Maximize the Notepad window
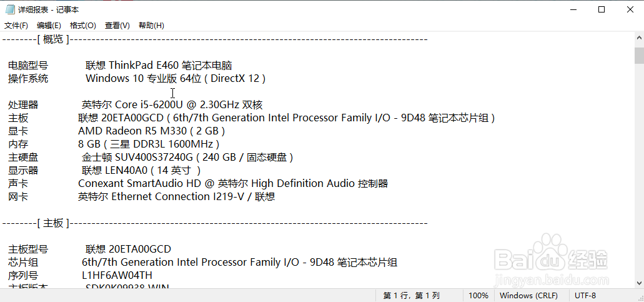Viewport: 644px width, 302px height. coord(602,9)
